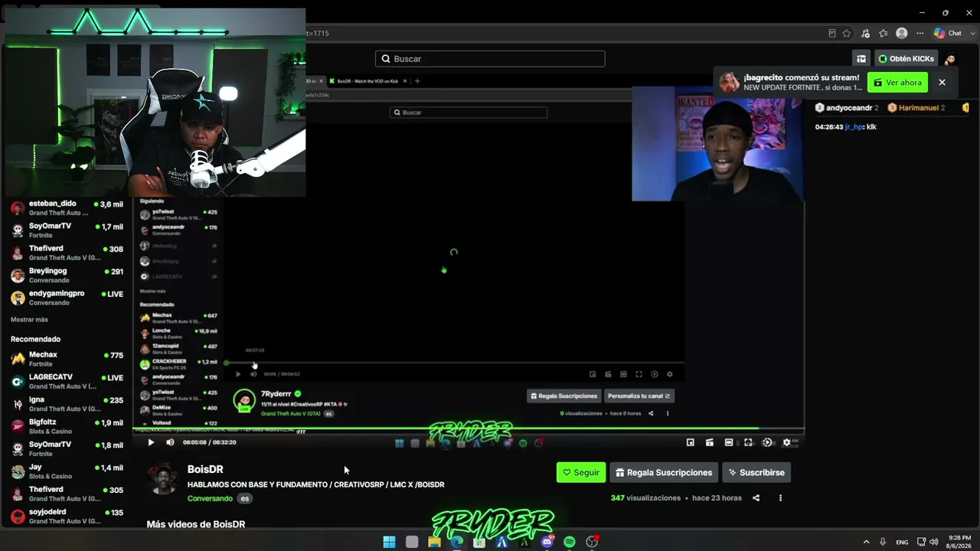Open settings gear in outer video player
The width and height of the screenshot is (980, 551).
tap(786, 442)
